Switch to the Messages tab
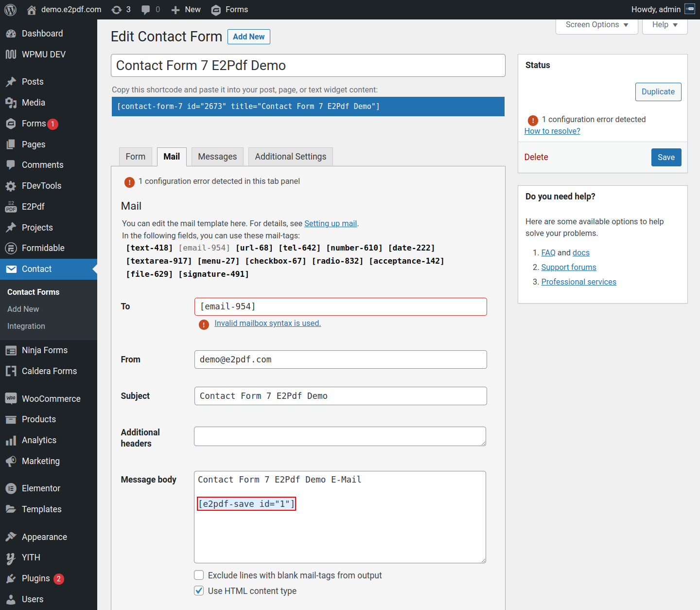700x610 pixels. coord(217,157)
